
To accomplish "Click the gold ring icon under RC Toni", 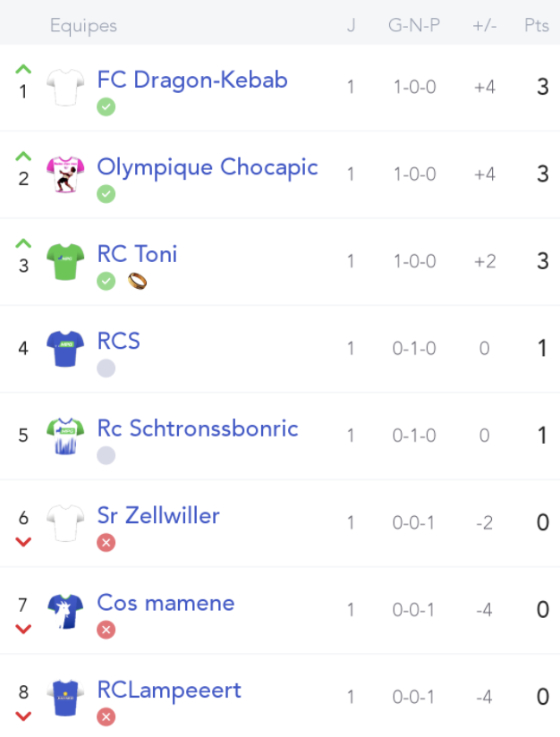I will pos(137,281).
